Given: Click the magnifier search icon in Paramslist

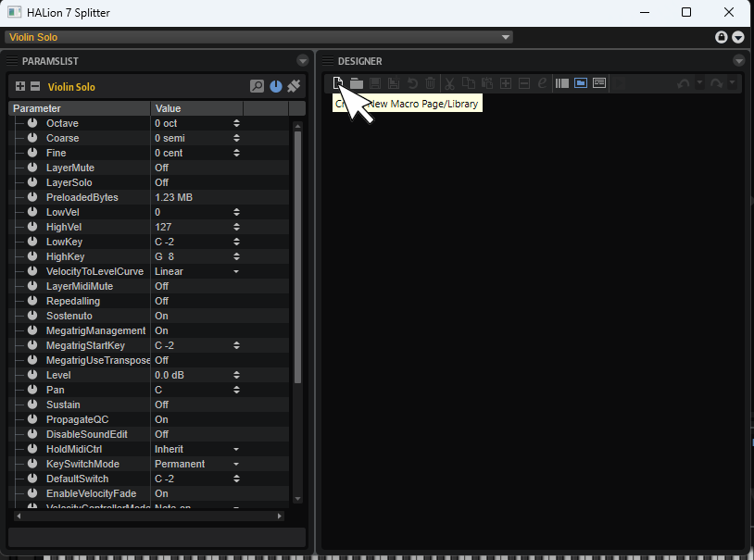Looking at the screenshot, I should click(x=258, y=86).
